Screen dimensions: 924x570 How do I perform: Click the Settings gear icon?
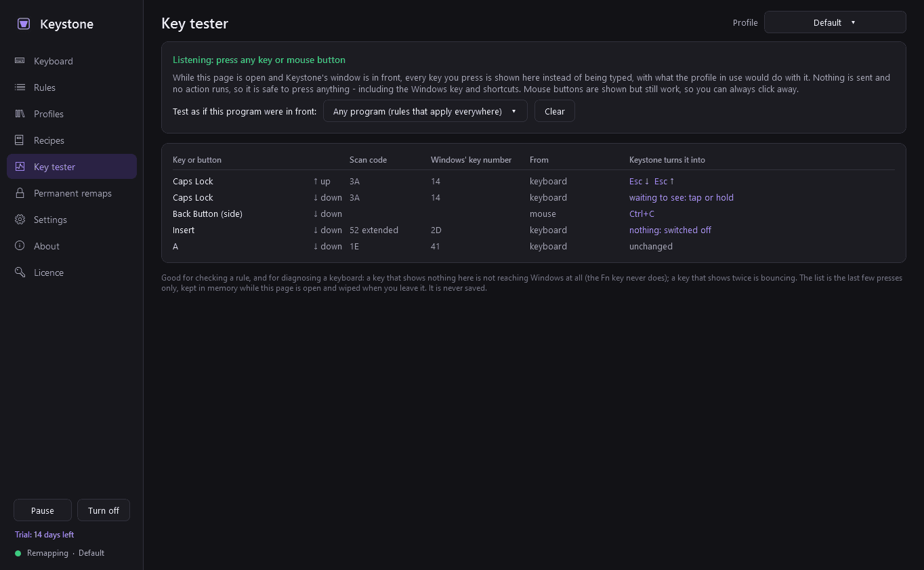[x=20, y=220]
